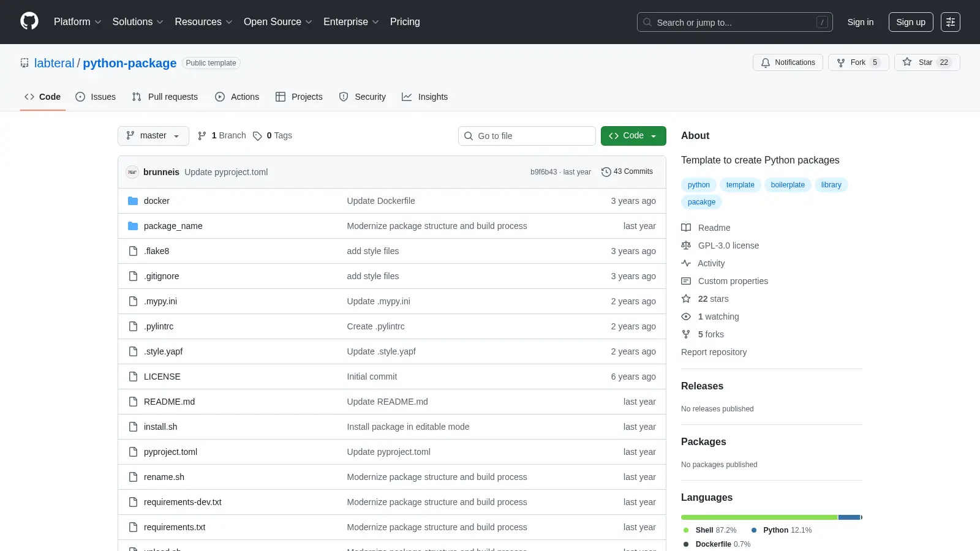
Task: Click the scale icon beside GPL-3.0 license
Action: [x=686, y=246]
